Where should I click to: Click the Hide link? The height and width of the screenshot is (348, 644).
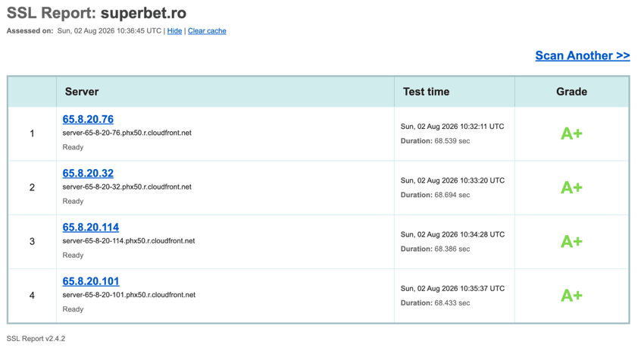point(174,31)
